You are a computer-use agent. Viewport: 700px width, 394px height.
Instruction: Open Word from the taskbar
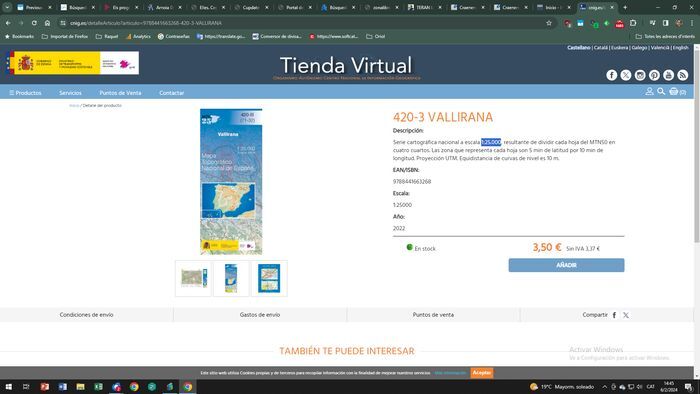click(x=62, y=387)
